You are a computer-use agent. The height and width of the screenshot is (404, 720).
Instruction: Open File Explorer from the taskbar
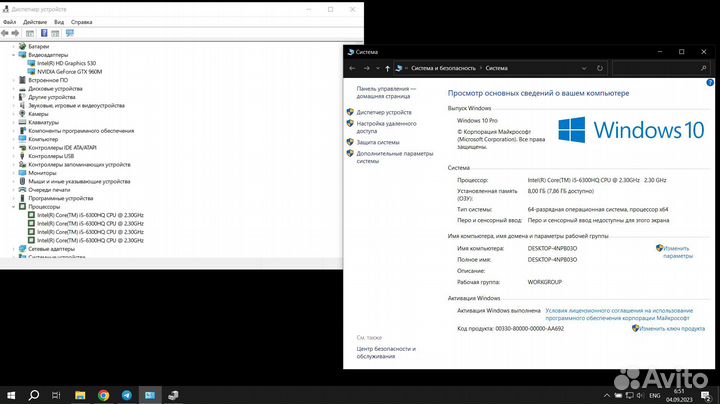[x=80, y=395]
